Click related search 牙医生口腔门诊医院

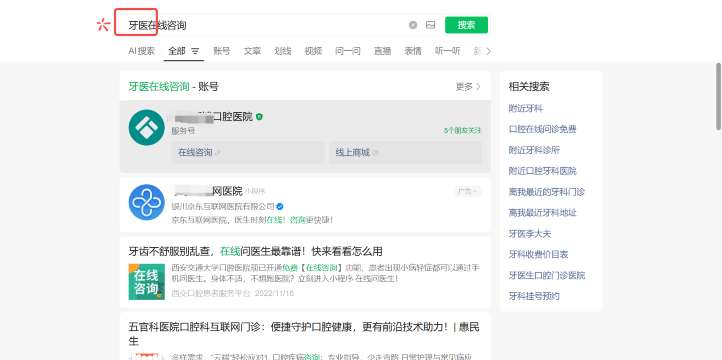[547, 275]
